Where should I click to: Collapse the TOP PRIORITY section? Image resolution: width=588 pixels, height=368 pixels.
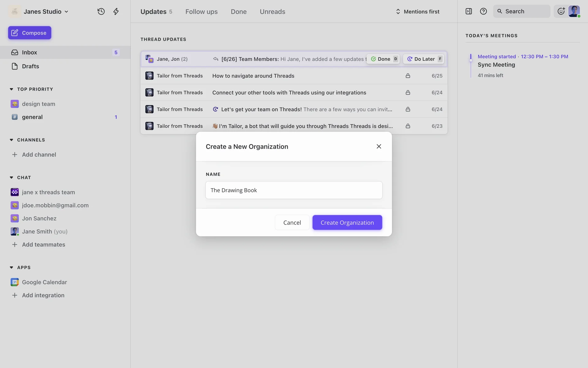(11, 89)
